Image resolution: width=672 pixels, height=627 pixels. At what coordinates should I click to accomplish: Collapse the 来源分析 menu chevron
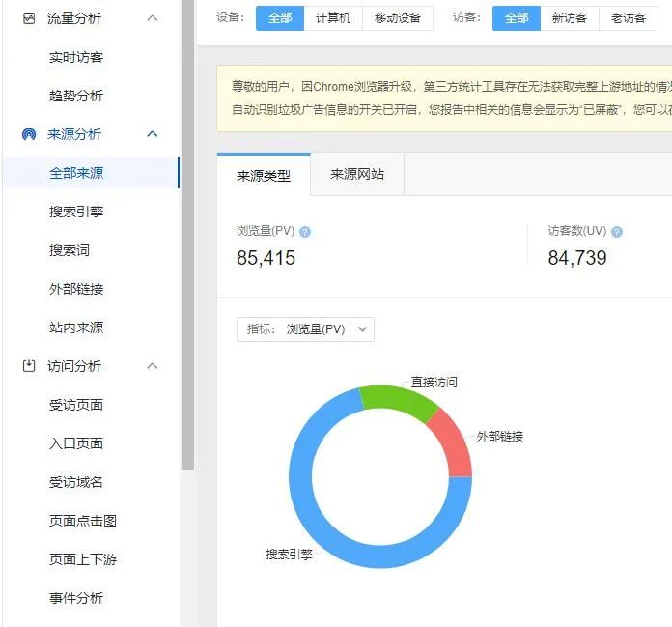(153, 134)
